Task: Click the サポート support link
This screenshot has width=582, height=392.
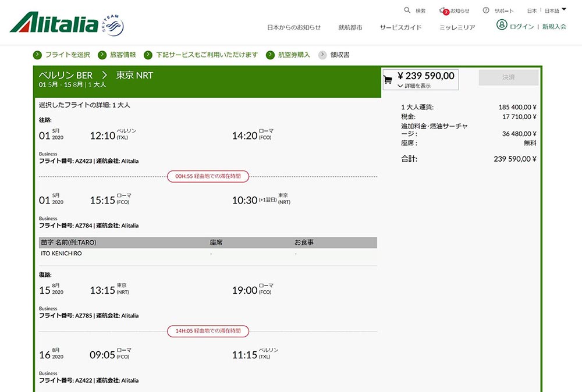Action: (x=504, y=10)
